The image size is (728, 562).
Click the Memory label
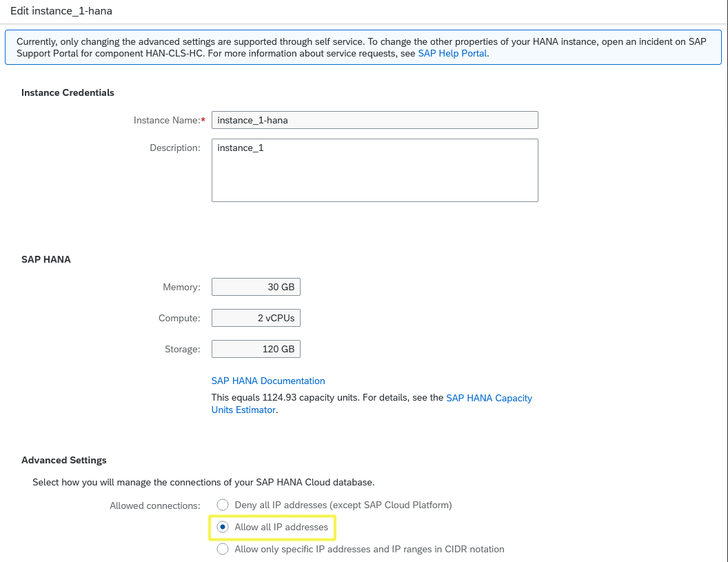point(181,287)
